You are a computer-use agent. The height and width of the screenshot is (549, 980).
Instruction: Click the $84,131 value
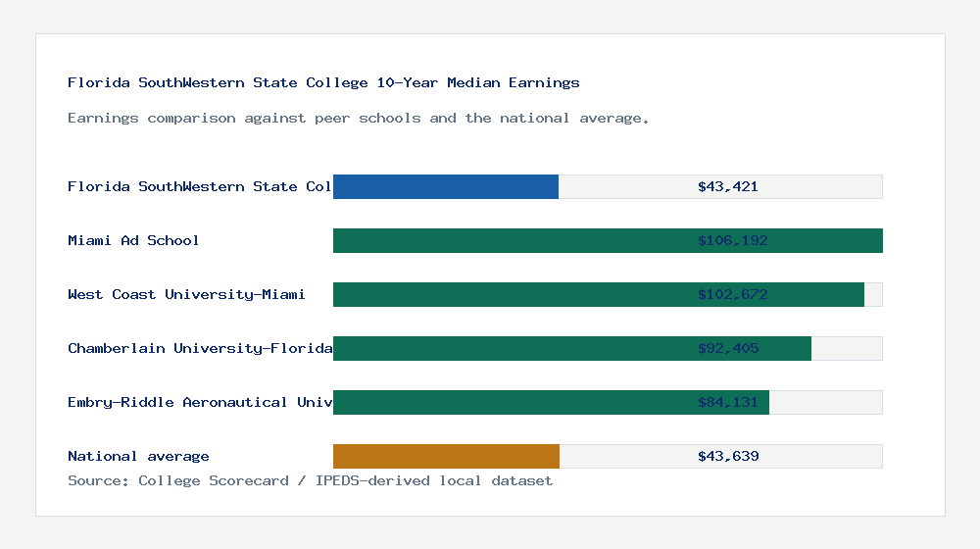click(727, 402)
